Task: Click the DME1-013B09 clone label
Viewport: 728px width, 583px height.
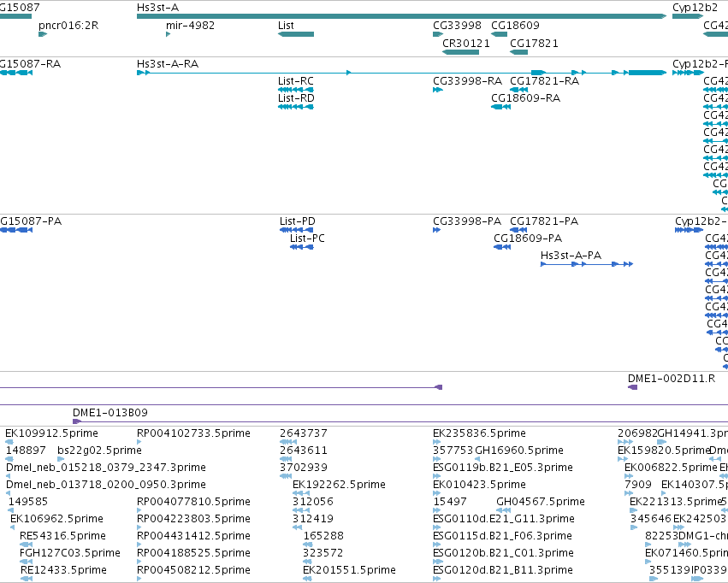Action: click(x=110, y=412)
